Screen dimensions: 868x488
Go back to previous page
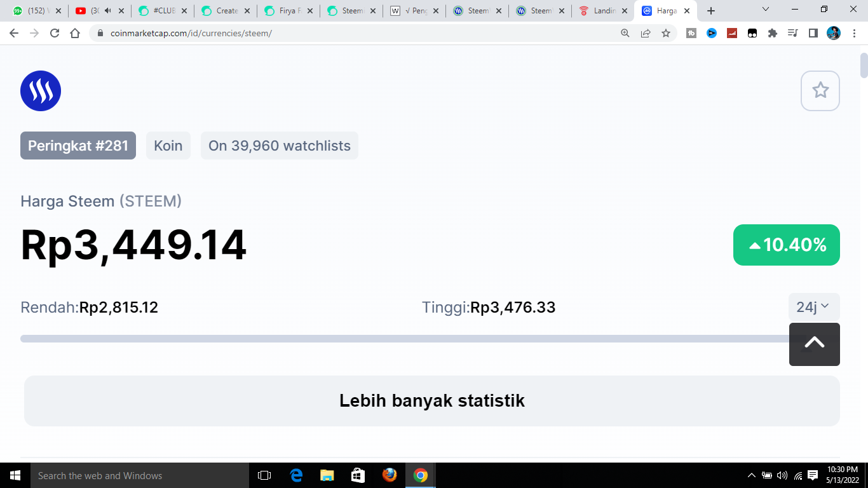pos(14,33)
